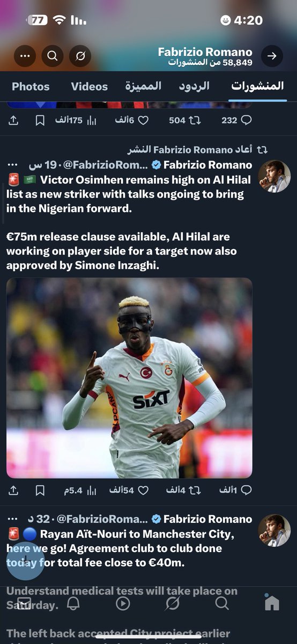Image resolution: width=297 pixels, height=644 pixels.
Task: Switch to the Videos tab
Action: point(89,86)
